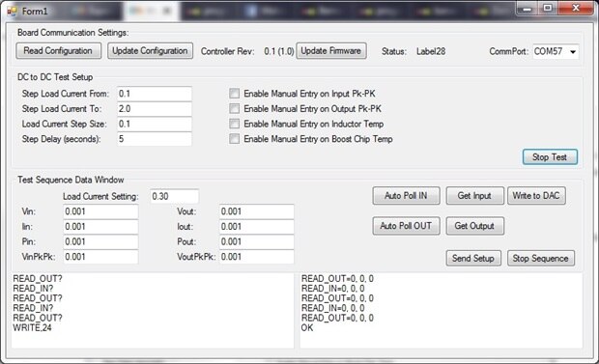The width and height of the screenshot is (599, 364).
Task: Enable Manual Entry on Input Pk-PK checkbox
Action: (x=234, y=94)
